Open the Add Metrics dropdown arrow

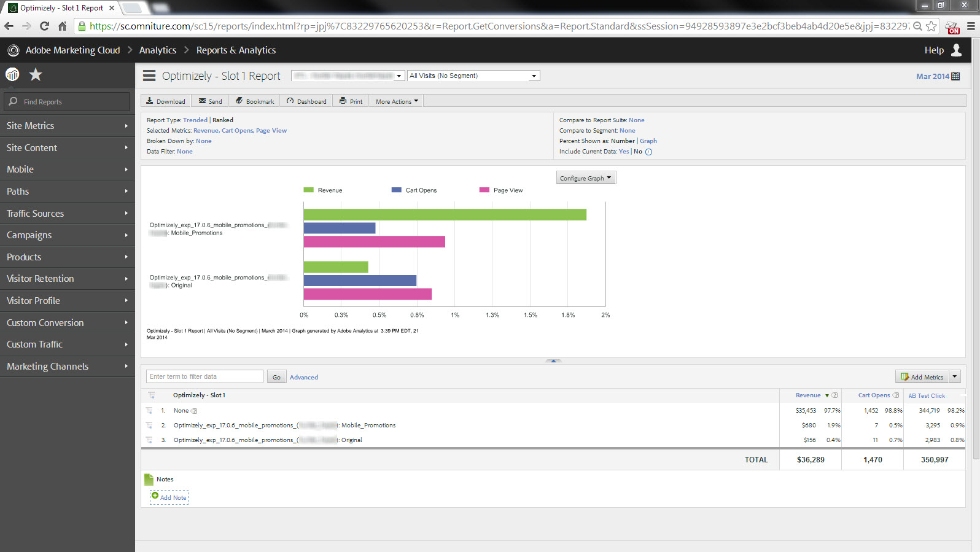955,376
